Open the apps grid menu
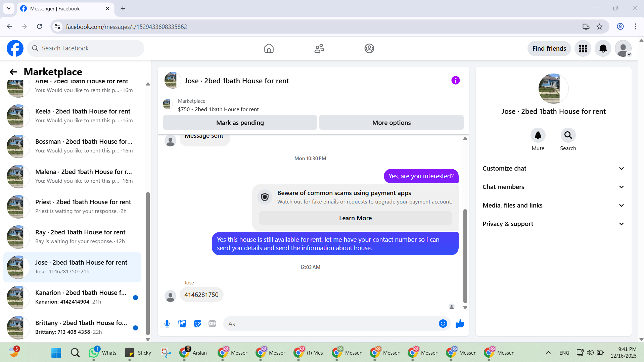This screenshot has height=362, width=644. (x=583, y=48)
